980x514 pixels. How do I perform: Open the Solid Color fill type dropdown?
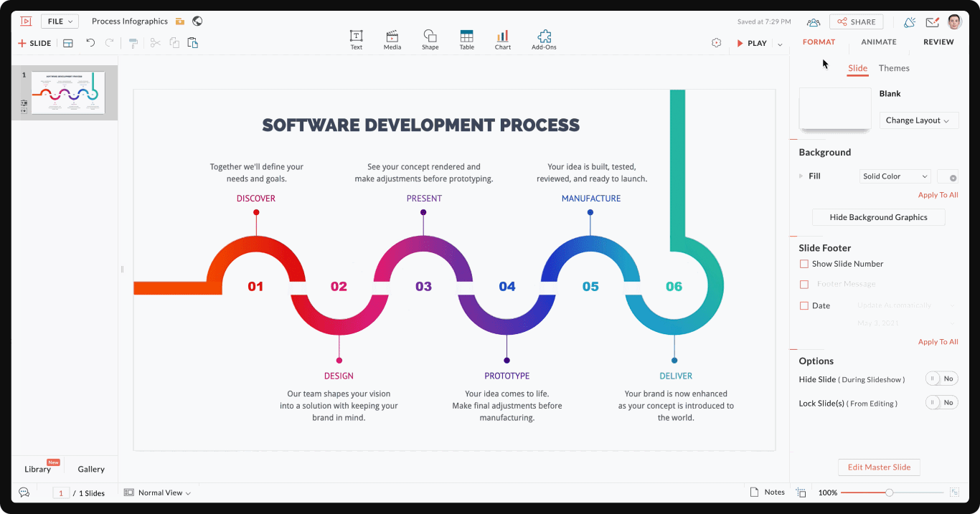(x=895, y=176)
